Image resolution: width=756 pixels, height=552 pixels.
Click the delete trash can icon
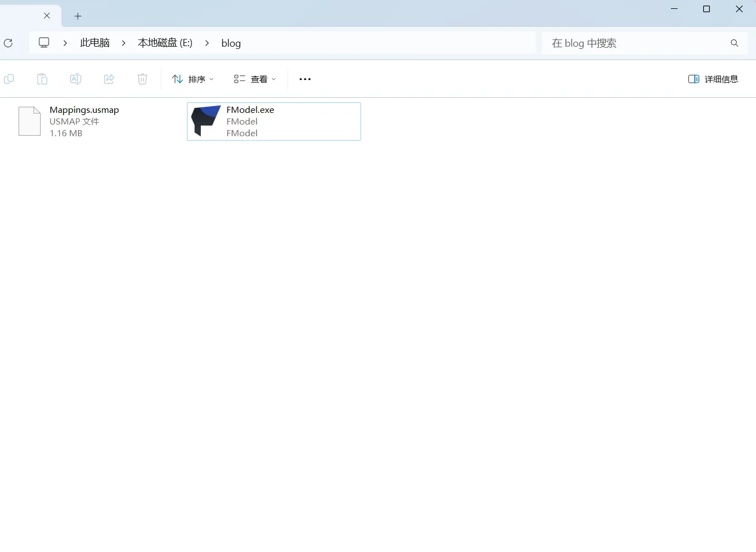142,79
